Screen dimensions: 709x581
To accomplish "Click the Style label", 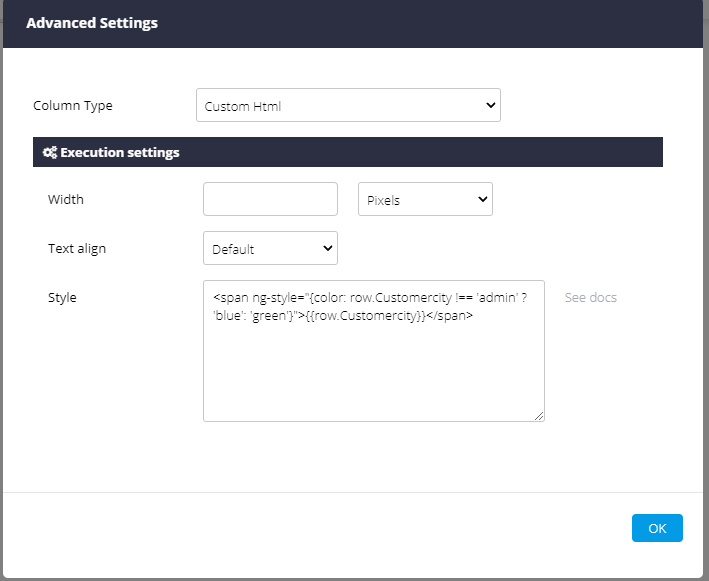I will (x=62, y=298).
